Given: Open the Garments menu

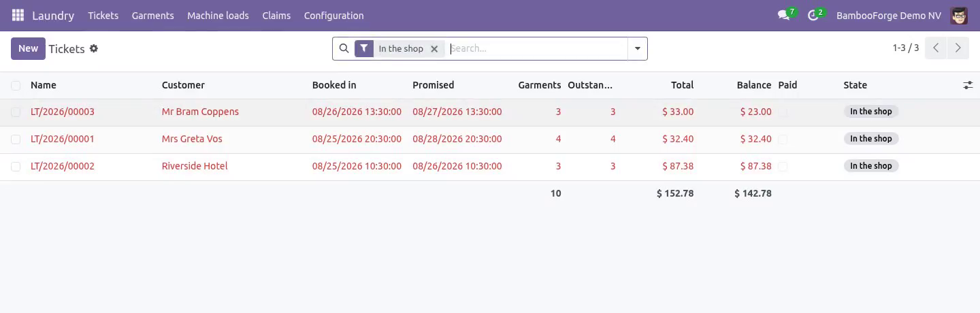Looking at the screenshot, I should click(x=152, y=15).
